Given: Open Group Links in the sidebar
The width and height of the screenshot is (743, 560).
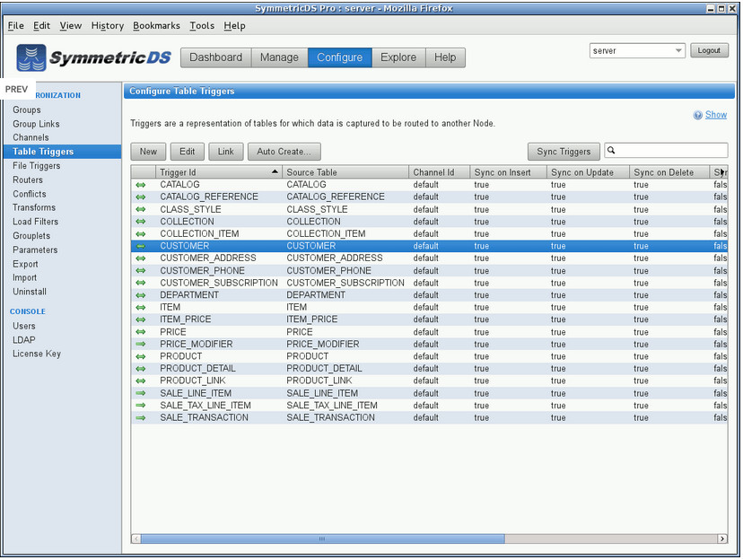Looking at the screenshot, I should pyautogui.click(x=37, y=124).
